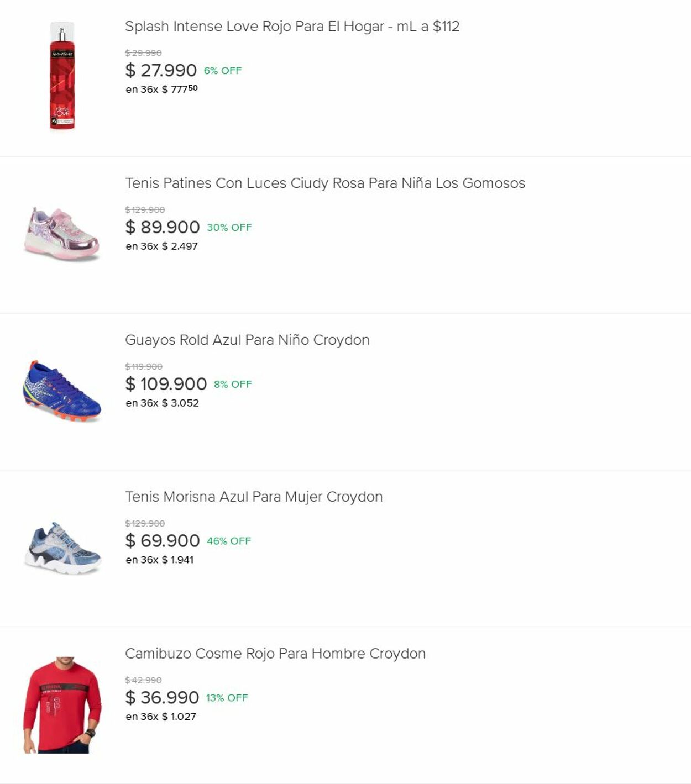The height and width of the screenshot is (784, 691).
Task: Open Tenis Morisna Azul Para Mujer Croydon
Action: pos(253,497)
